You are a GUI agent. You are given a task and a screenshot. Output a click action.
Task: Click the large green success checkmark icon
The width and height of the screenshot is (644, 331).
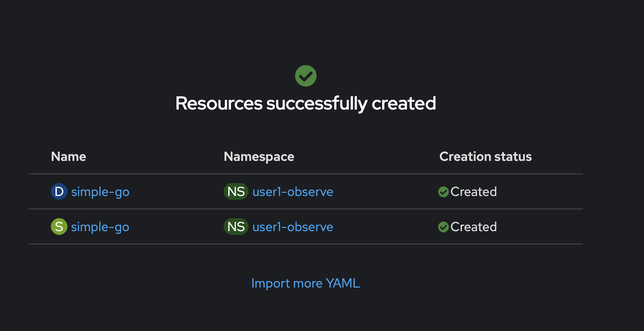click(x=306, y=76)
